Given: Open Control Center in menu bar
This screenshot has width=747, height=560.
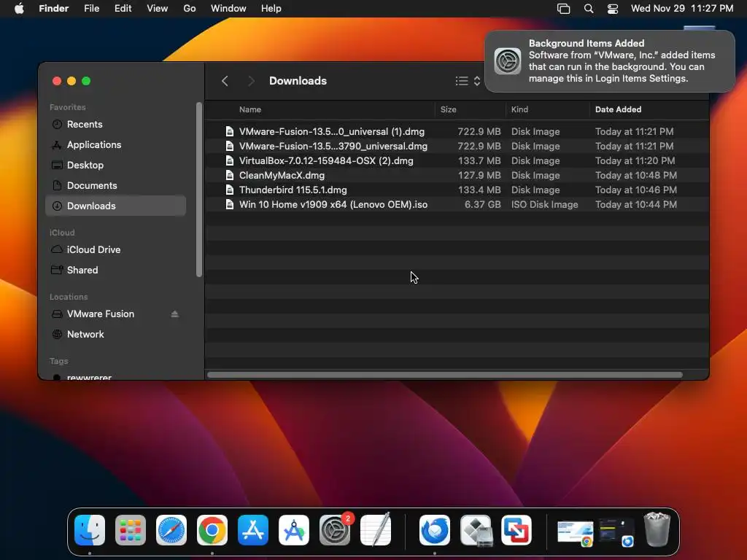Looking at the screenshot, I should point(613,9).
